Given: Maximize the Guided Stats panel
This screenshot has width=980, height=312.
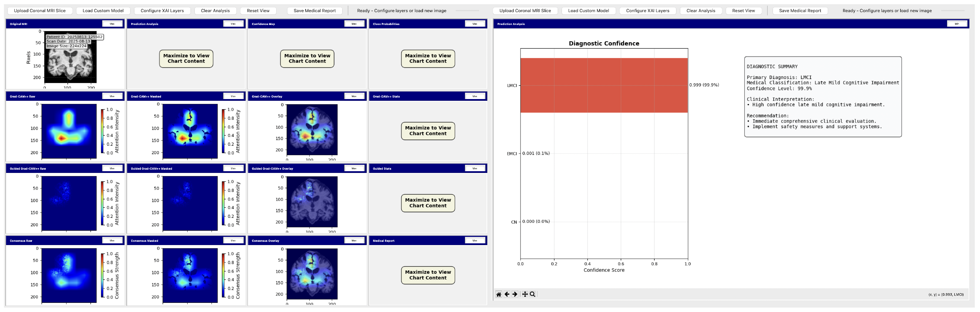Looking at the screenshot, I should point(475,168).
